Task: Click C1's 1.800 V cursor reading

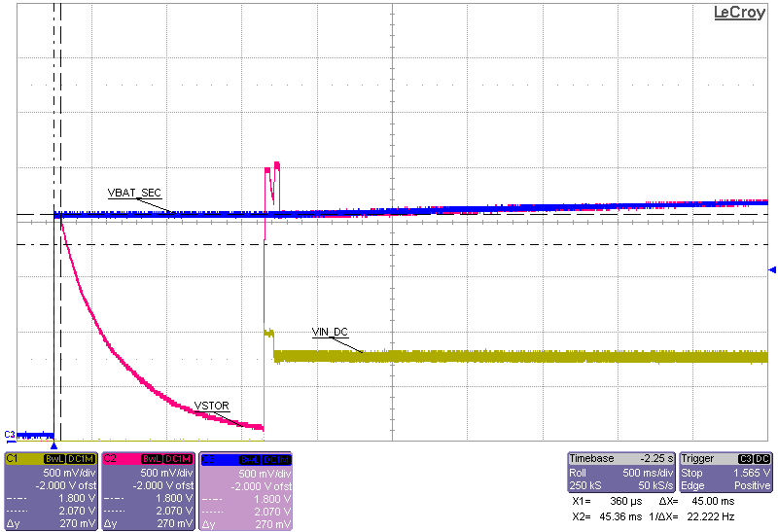Action: 77,498
